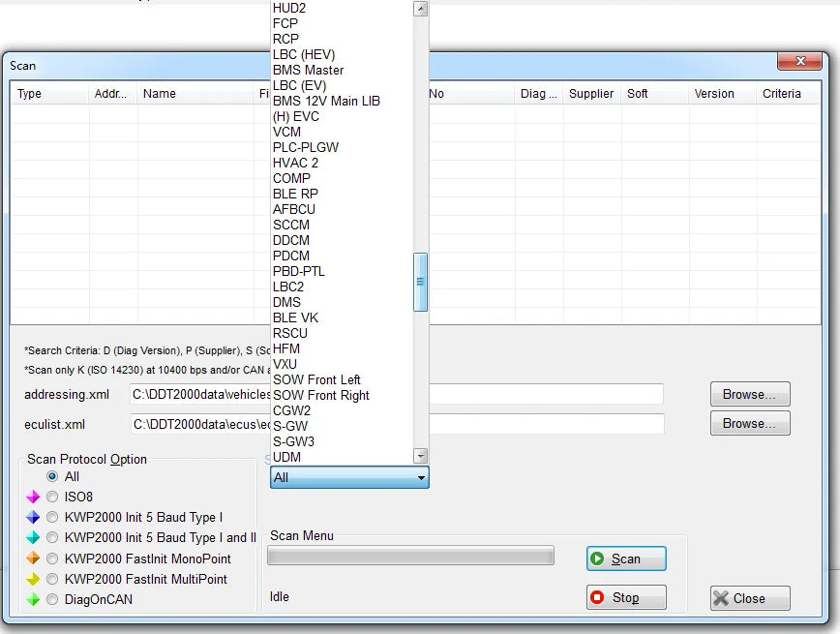The height and width of the screenshot is (634, 840).
Task: Select FCP from the ECU list
Action: pyautogui.click(x=342, y=23)
